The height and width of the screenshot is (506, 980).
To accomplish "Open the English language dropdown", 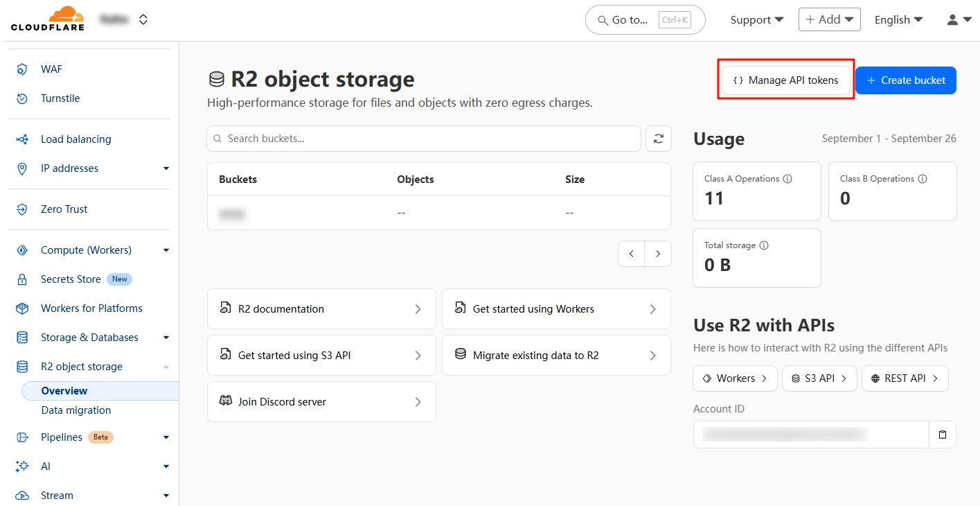I will [x=898, y=20].
